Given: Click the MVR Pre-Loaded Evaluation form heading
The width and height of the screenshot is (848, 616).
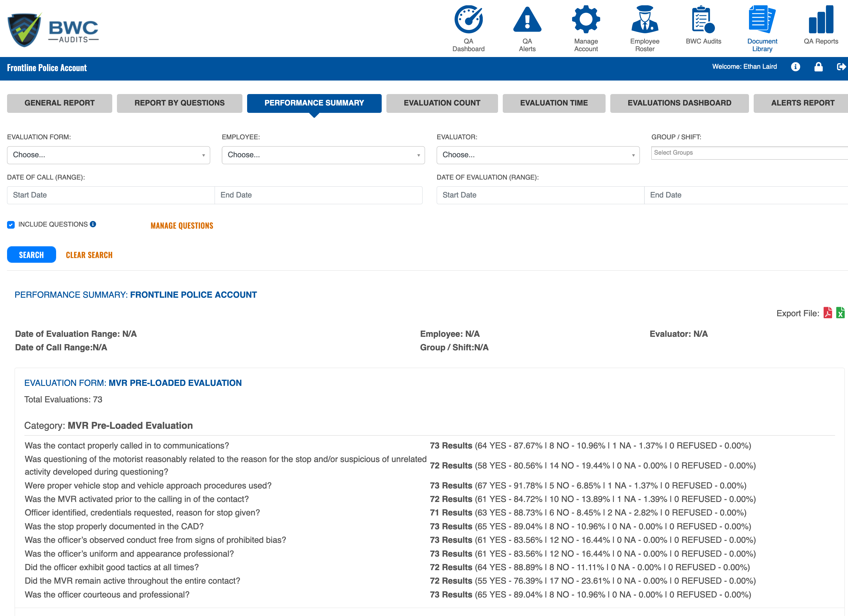Looking at the screenshot, I should click(x=133, y=383).
